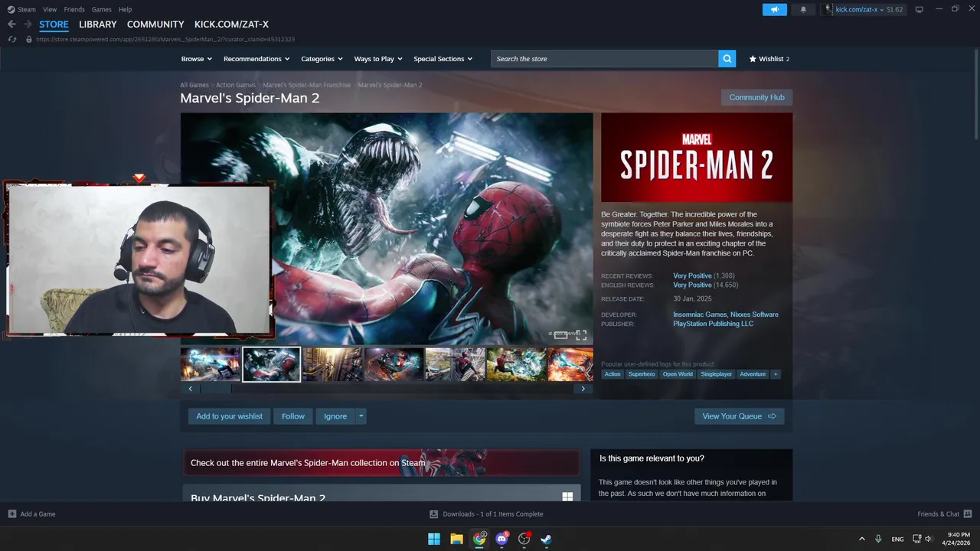Reload the store page

point(11,39)
